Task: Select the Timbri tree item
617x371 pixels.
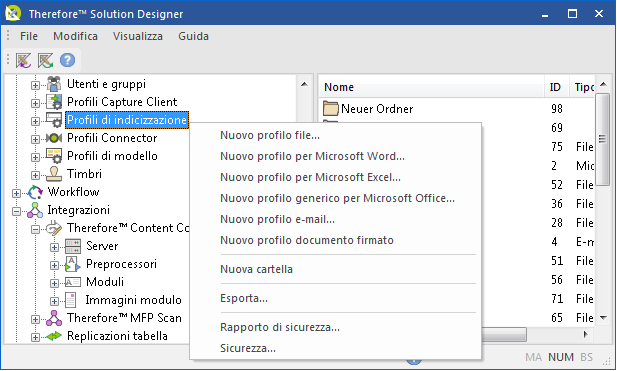Action: (84, 174)
